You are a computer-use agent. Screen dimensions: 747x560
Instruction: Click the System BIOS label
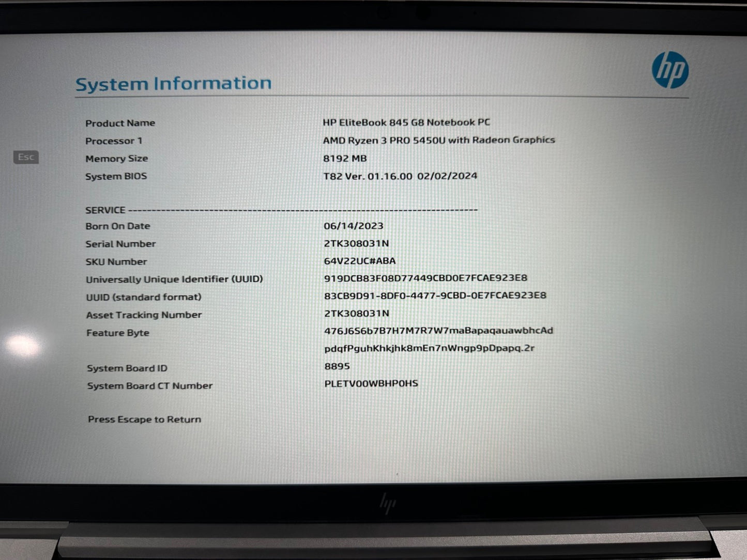(x=116, y=176)
